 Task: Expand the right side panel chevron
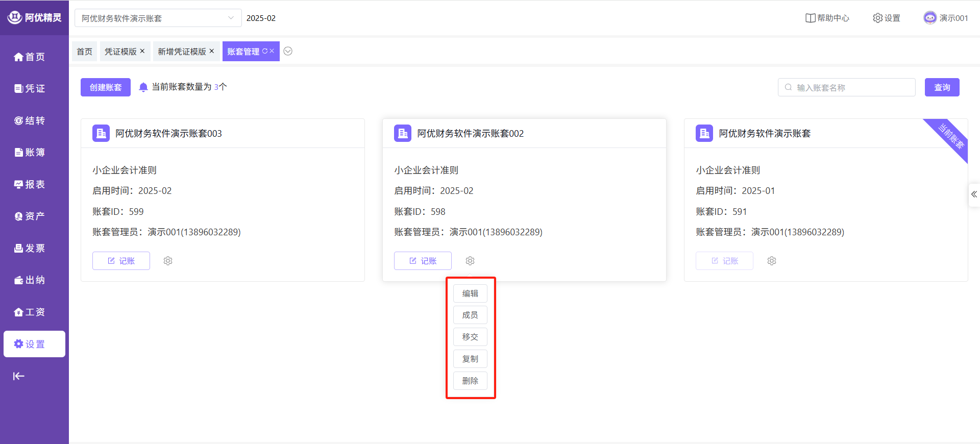tap(974, 194)
